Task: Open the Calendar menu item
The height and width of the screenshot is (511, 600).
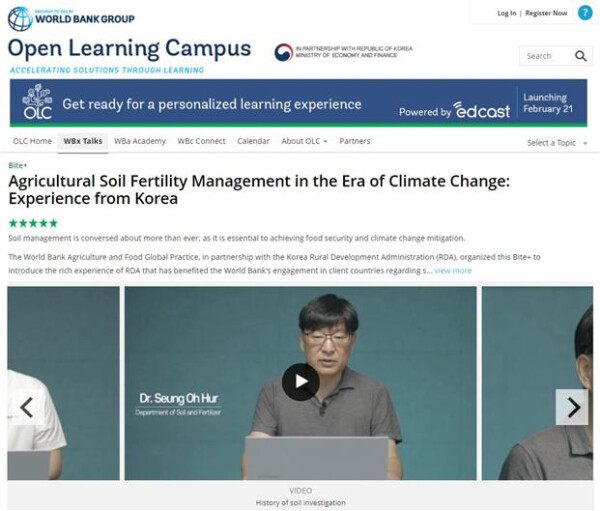Action: [x=253, y=141]
